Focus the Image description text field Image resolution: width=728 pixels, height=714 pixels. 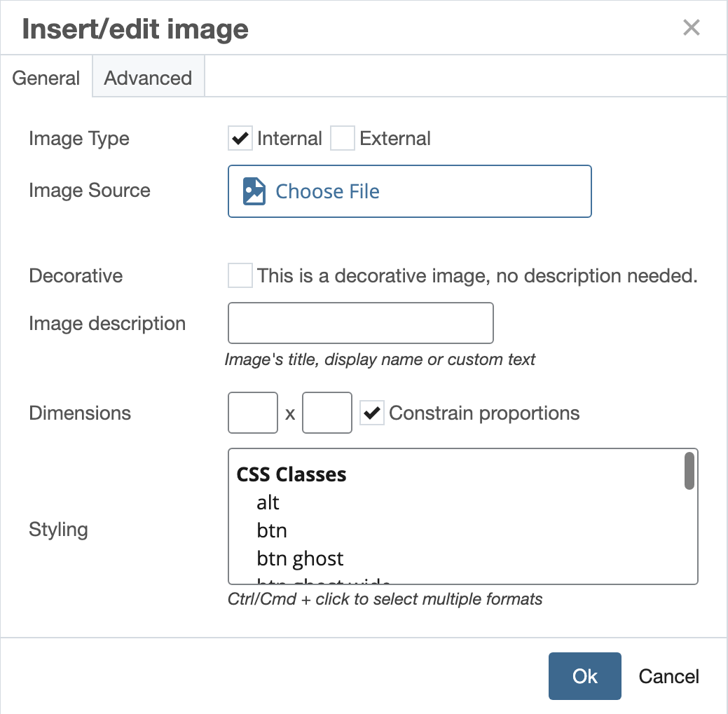(360, 323)
